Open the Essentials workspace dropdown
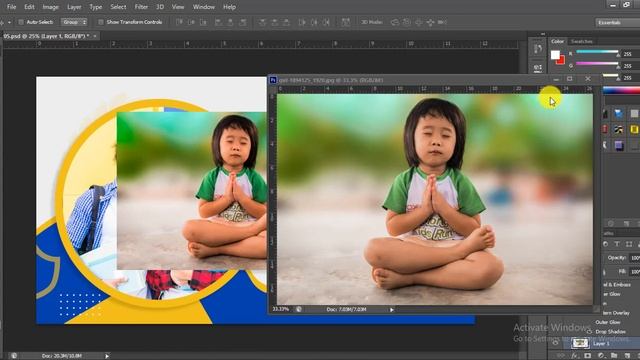Screen dimensions: 640x360 [x=617, y=22]
